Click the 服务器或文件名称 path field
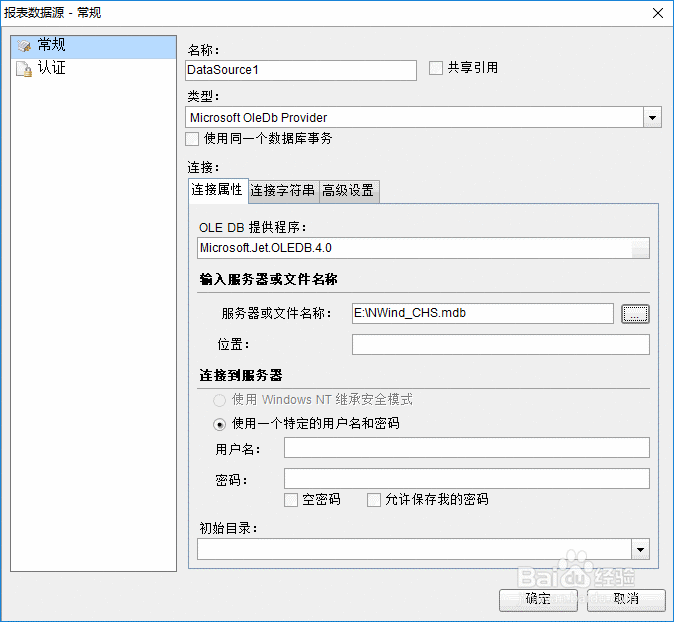Image resolution: width=674 pixels, height=622 pixels. (483, 313)
